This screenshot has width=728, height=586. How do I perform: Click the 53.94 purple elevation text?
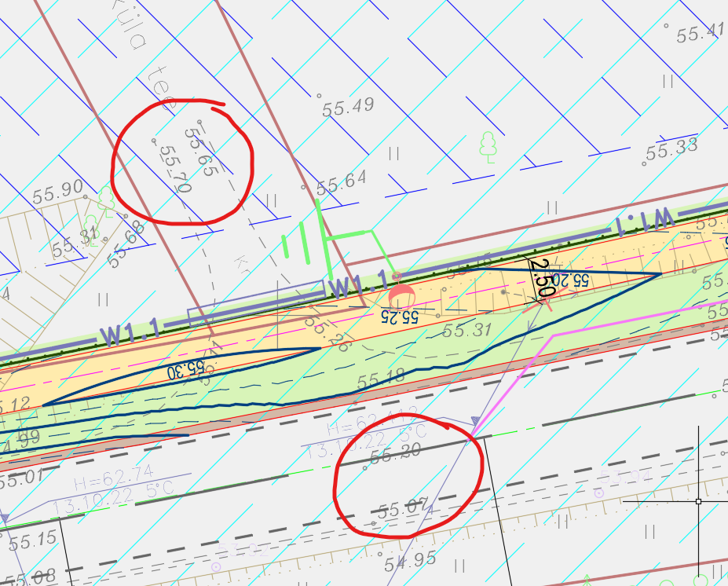pyautogui.click(x=626, y=478)
